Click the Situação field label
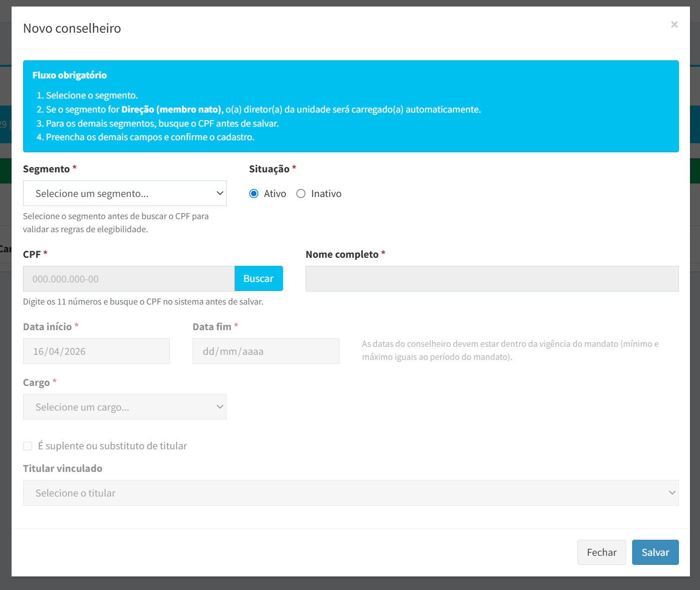The image size is (700, 590). pos(269,169)
